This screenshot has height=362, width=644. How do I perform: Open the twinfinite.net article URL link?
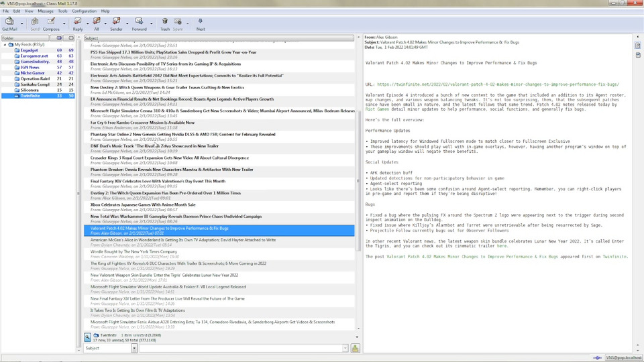pos(498,84)
